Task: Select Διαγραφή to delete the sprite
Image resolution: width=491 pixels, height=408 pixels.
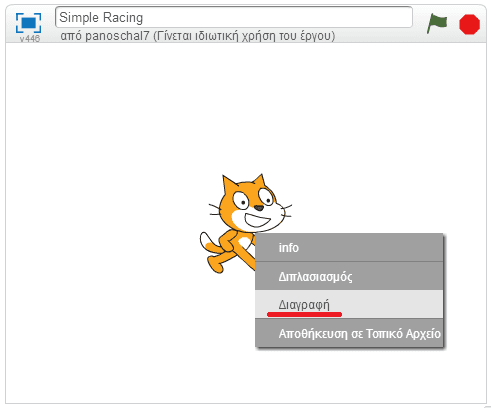Action: pyautogui.click(x=349, y=304)
